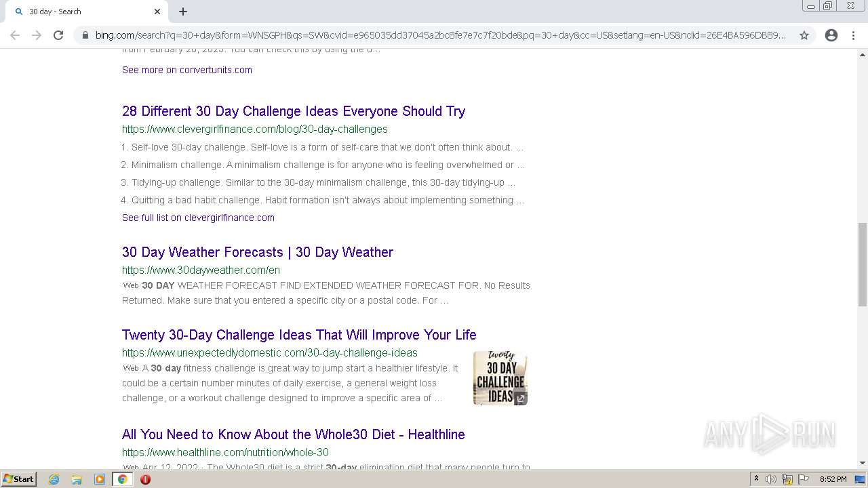
Task: Open the Action Center flag icon
Action: tap(804, 479)
